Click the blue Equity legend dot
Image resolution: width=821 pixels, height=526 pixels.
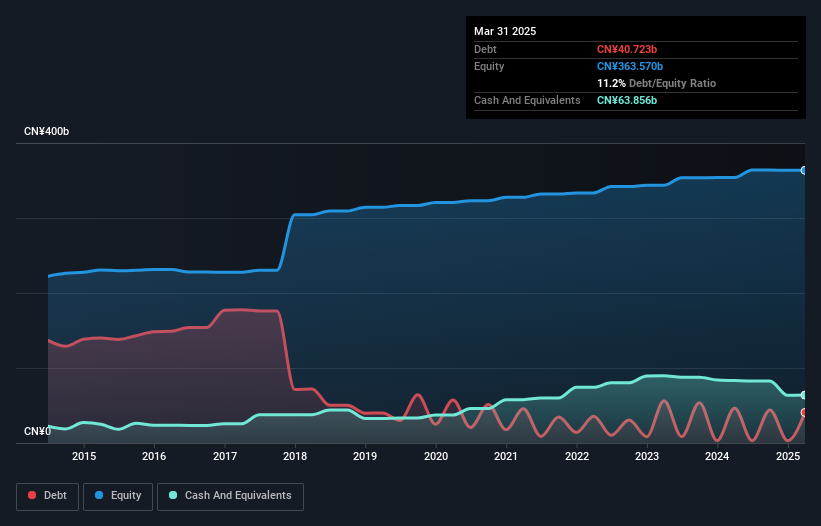click(99, 495)
